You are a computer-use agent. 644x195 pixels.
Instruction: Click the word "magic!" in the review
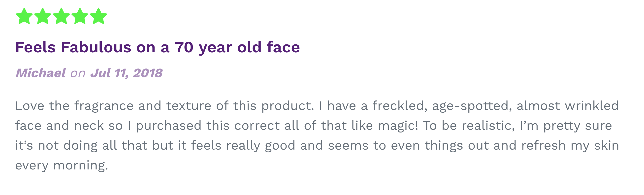398,126
